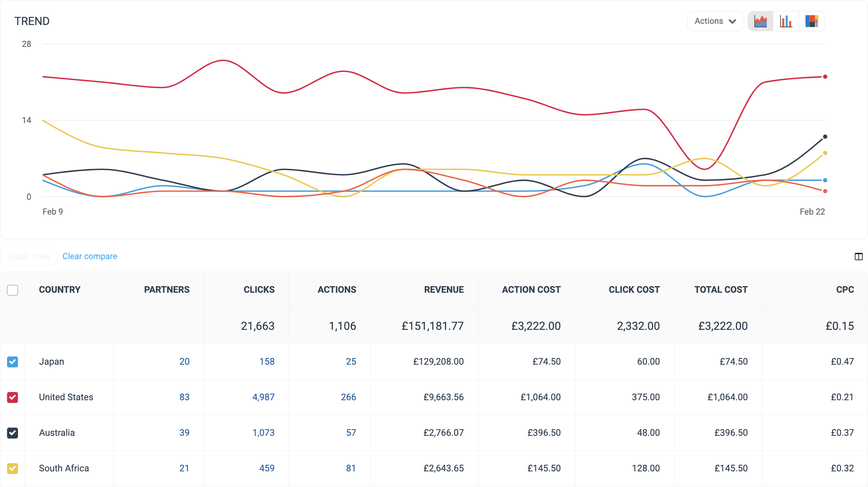Switch to the treemap chart view
This screenshot has height=487, width=868.
tap(812, 21)
